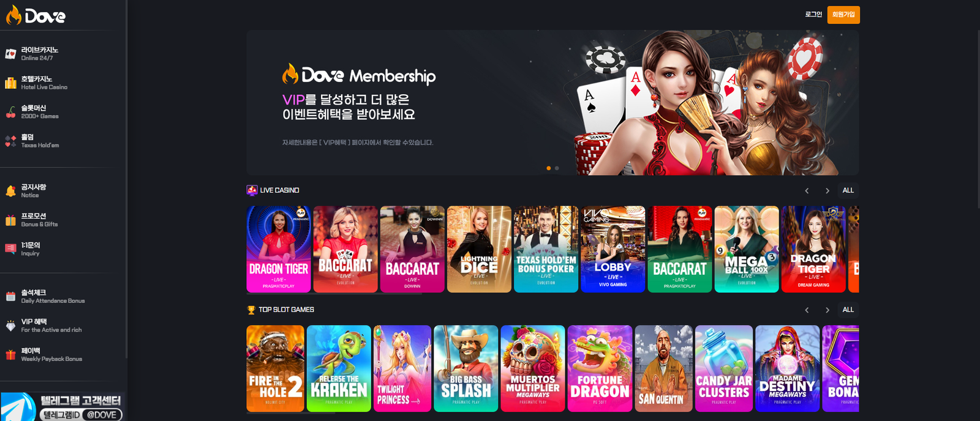
Task: Show next Live Casino games with right chevron
Action: 827,191
